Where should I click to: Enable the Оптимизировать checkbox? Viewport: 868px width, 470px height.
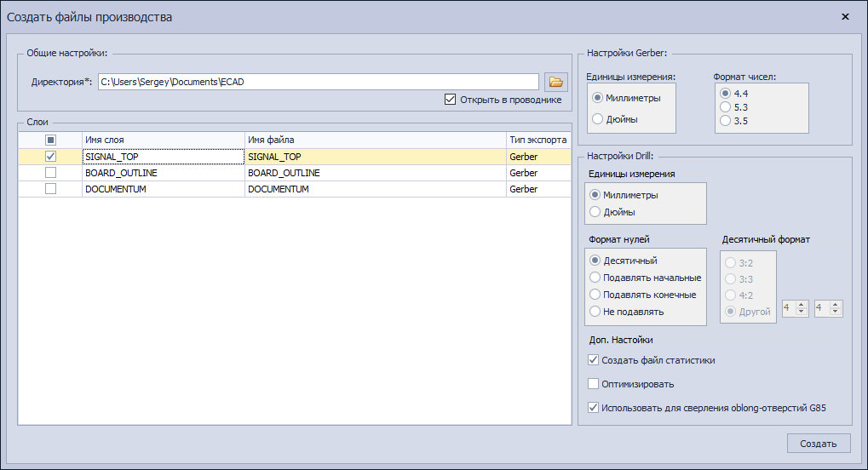[x=594, y=384]
